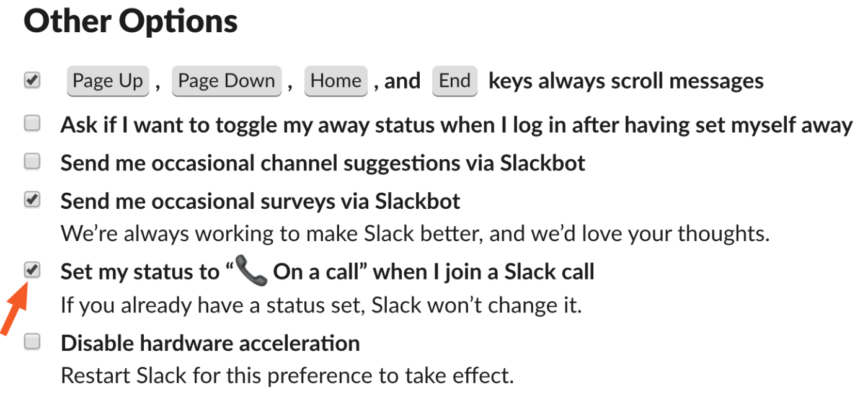Click the Slackbot surveys preference label

pyautogui.click(x=260, y=200)
